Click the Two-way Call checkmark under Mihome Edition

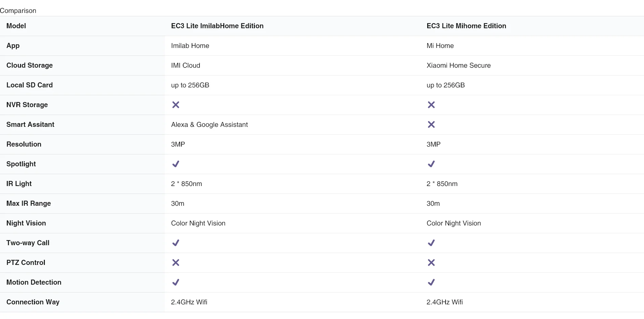tap(431, 243)
